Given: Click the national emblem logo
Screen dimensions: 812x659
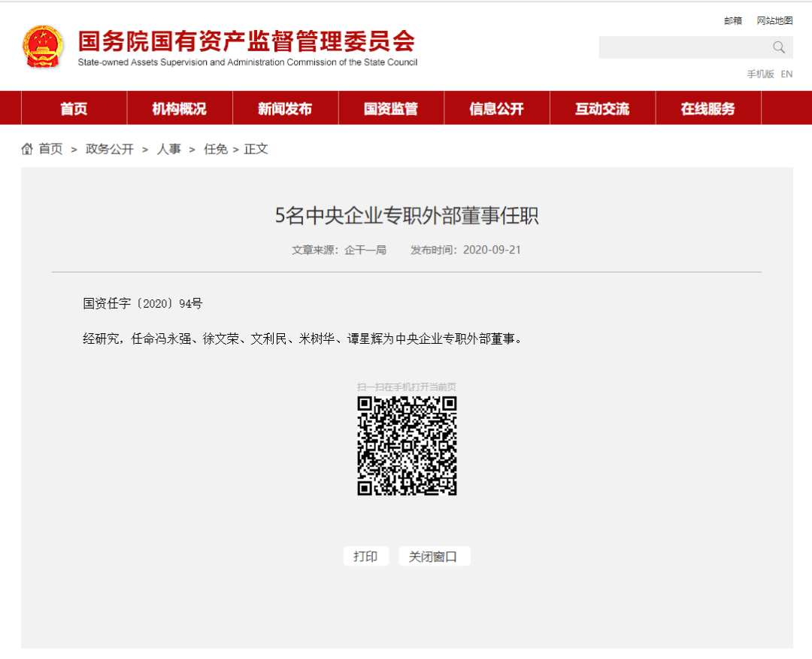Looking at the screenshot, I should tap(43, 47).
